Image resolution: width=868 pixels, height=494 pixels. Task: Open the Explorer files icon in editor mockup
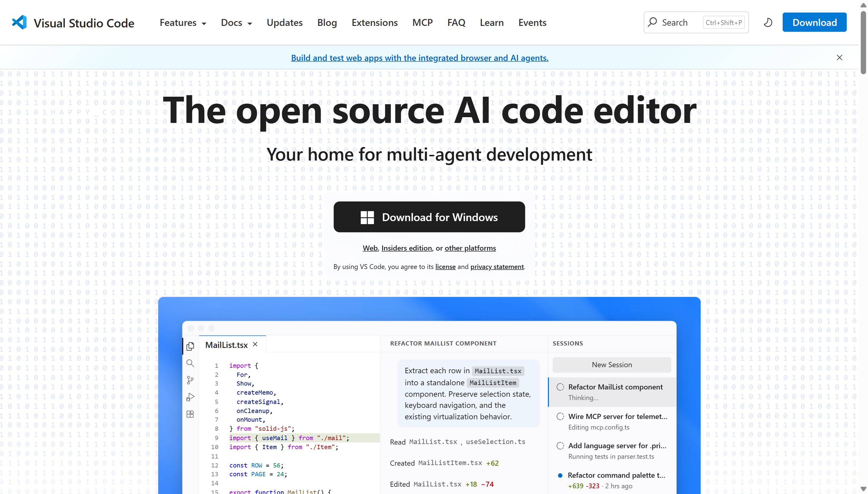(190, 346)
